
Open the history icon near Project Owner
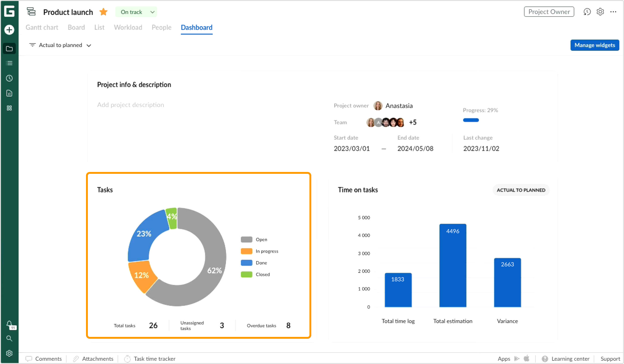pos(587,12)
